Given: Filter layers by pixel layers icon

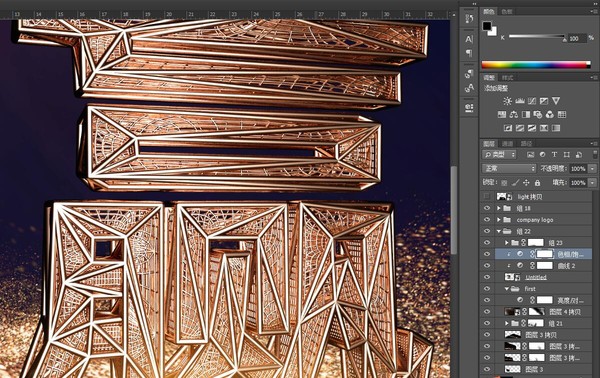Looking at the screenshot, I should (x=530, y=155).
